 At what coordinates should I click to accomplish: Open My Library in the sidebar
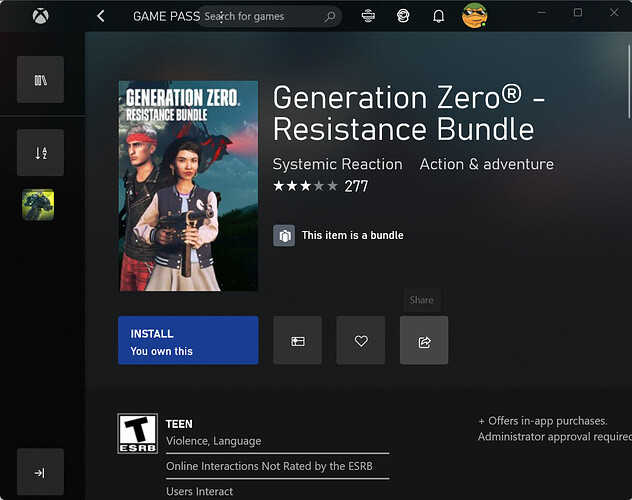[40, 80]
